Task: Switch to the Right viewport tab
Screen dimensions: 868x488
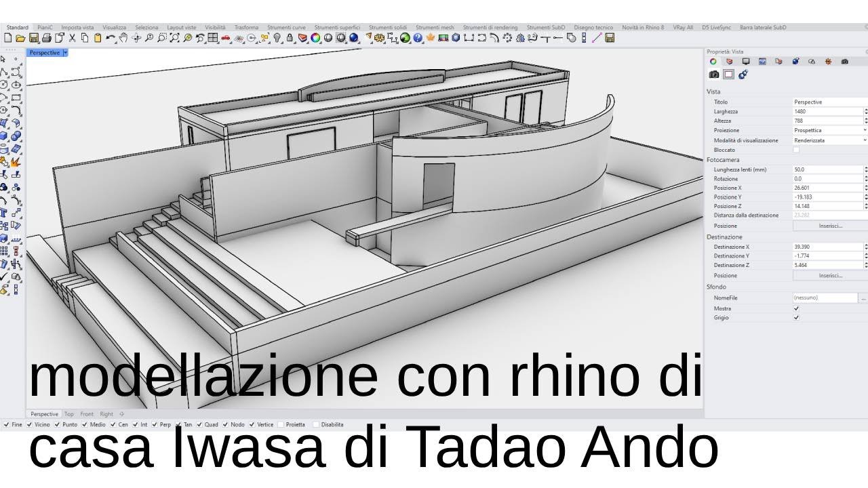Action: [106, 414]
